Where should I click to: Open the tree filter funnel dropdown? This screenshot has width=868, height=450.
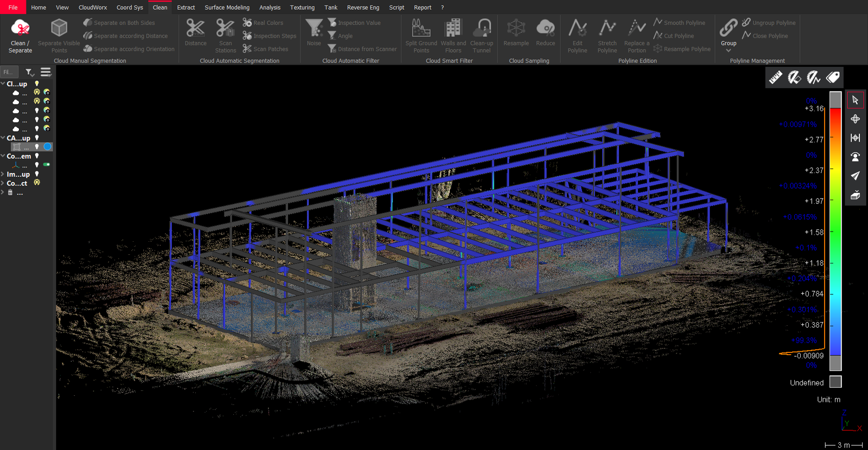coord(30,72)
